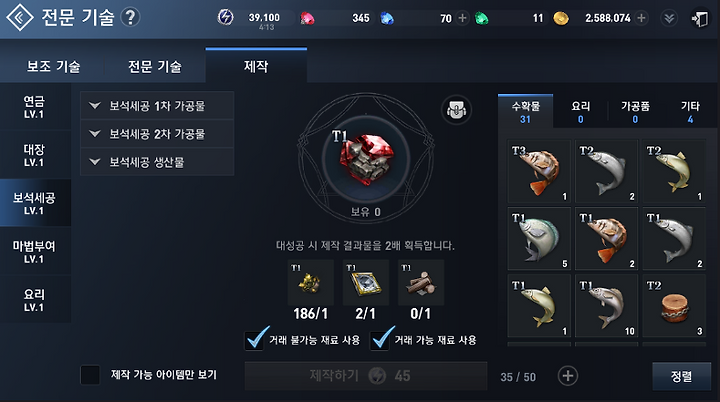Open the bag icon near crafted gem
Screen dimensions: 720x402
pyautogui.click(x=456, y=110)
